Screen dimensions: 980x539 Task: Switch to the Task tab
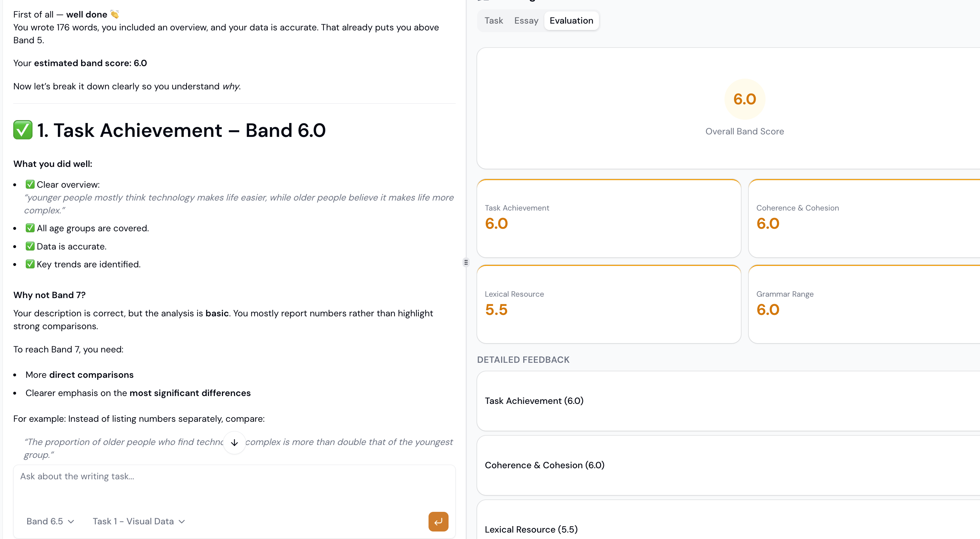click(x=494, y=20)
